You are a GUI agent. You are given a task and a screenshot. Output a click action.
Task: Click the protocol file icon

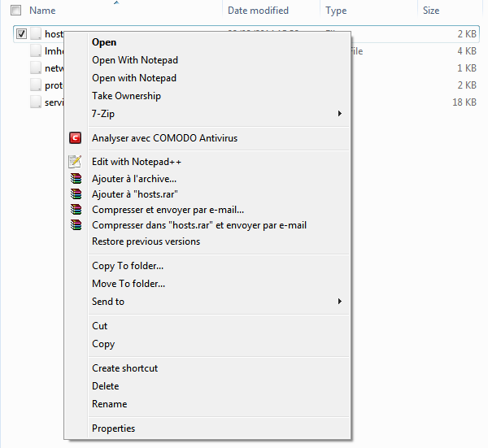coord(36,85)
